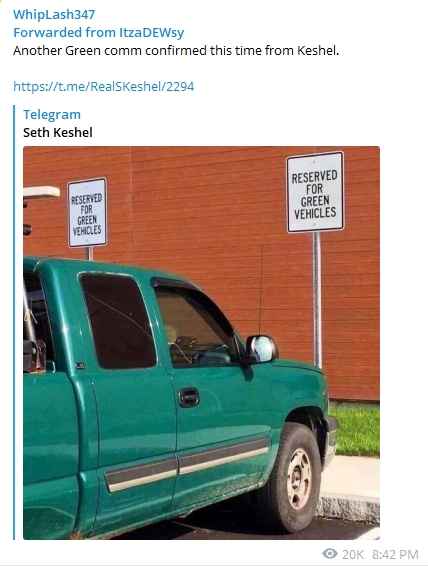Click the 8:42 PM message timestamp
The height and width of the screenshot is (567, 428).
395,554
